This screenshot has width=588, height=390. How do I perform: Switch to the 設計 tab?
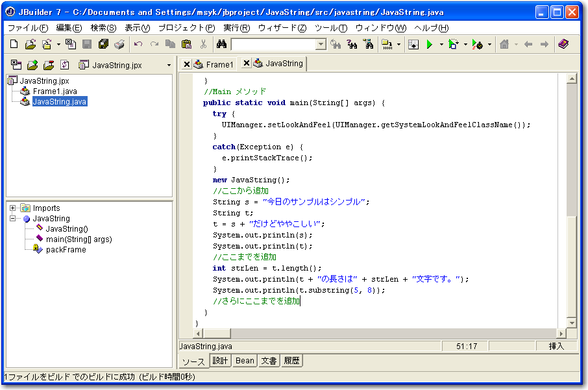(x=220, y=361)
